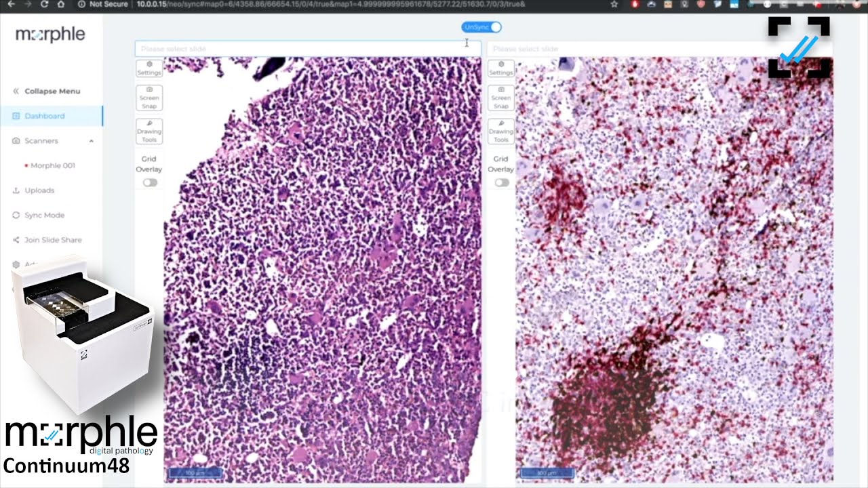Open the Dashboard menu item
The height and width of the screenshot is (488, 868).
tap(52, 116)
